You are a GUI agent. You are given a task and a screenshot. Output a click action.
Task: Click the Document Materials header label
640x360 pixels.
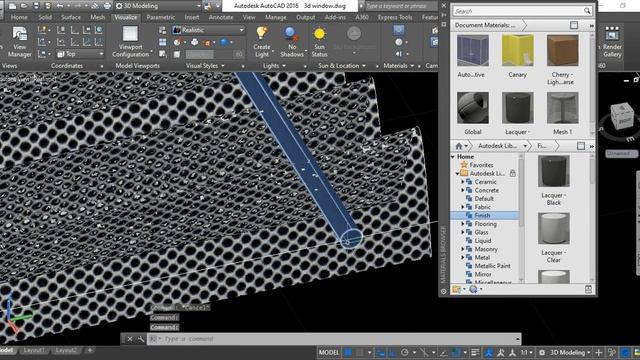tap(485, 25)
